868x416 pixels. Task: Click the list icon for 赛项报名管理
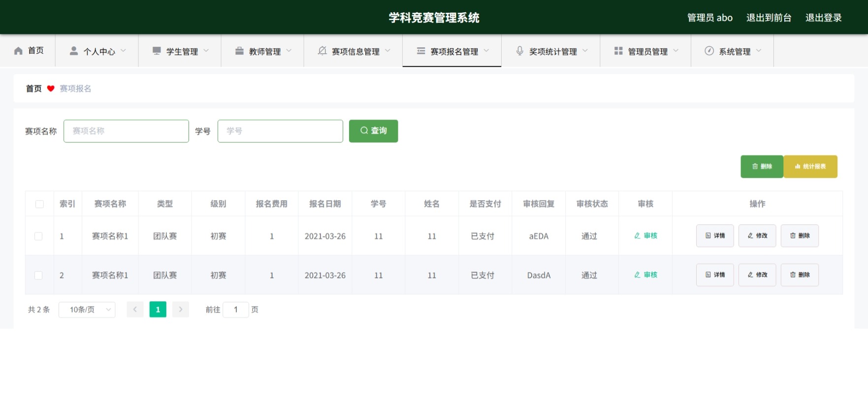pyautogui.click(x=421, y=51)
